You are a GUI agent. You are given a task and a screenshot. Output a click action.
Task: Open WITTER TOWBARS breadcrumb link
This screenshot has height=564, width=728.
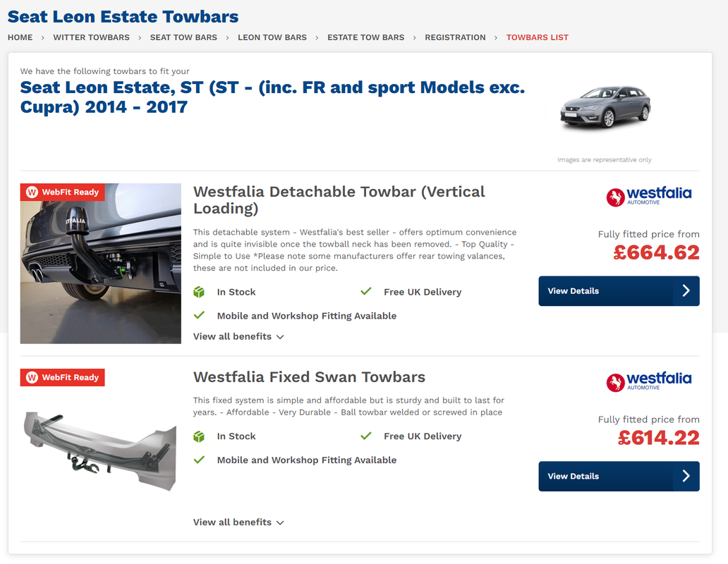(x=92, y=37)
